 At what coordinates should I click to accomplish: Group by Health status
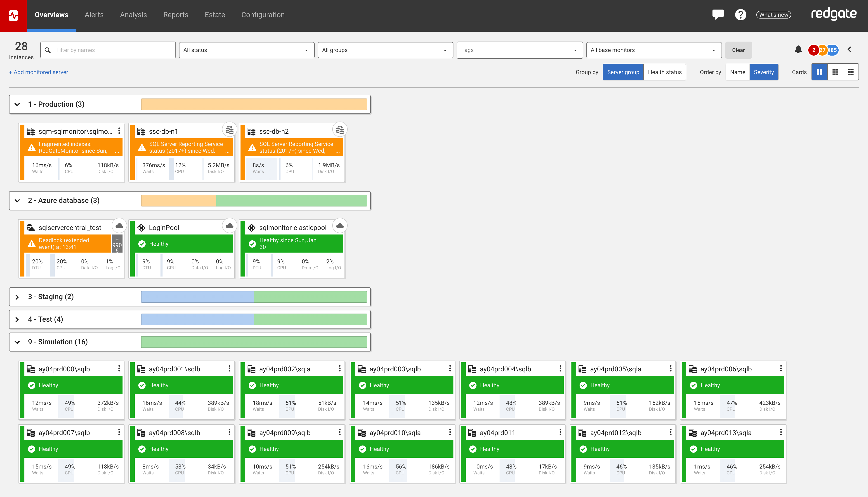665,72
